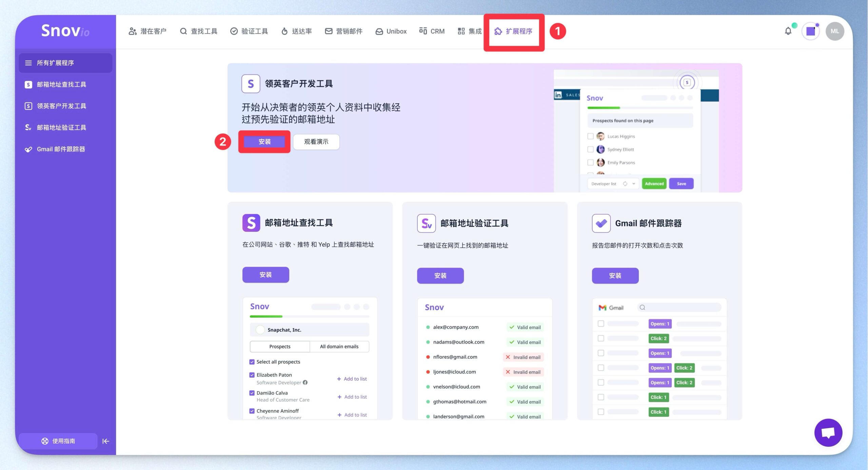Click the green progress bar above Snapchat, Inc.
Image resolution: width=868 pixels, height=470 pixels.
click(x=266, y=317)
